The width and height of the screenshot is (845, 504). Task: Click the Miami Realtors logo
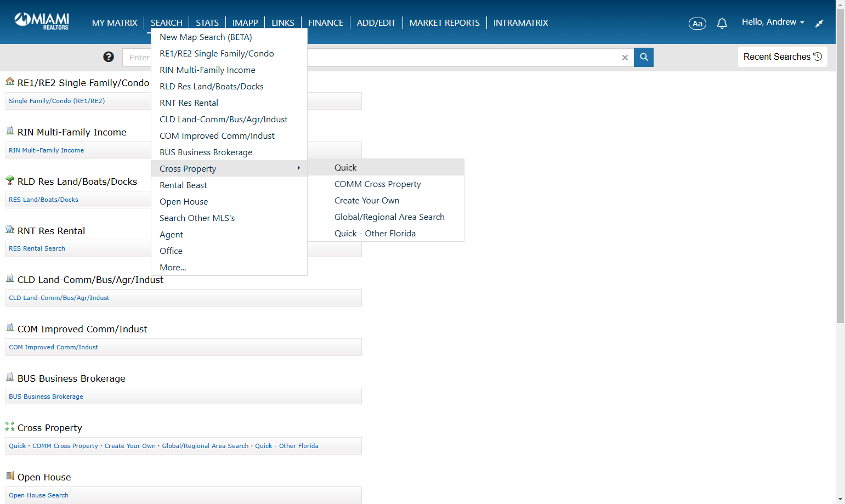42,21
